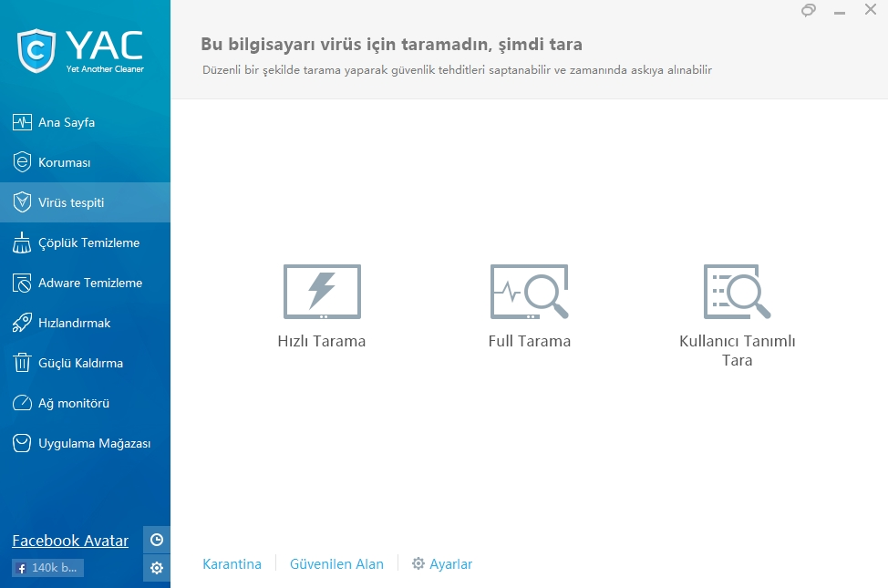The height and width of the screenshot is (588, 888).
Task: Open the Güvenilen Alan link
Action: 336,564
